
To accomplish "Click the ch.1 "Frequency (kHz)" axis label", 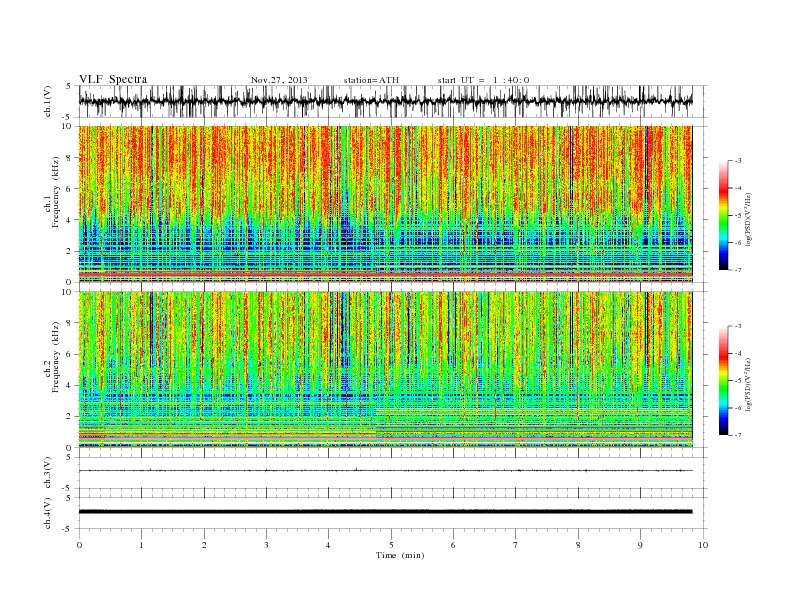I will pos(56,192).
